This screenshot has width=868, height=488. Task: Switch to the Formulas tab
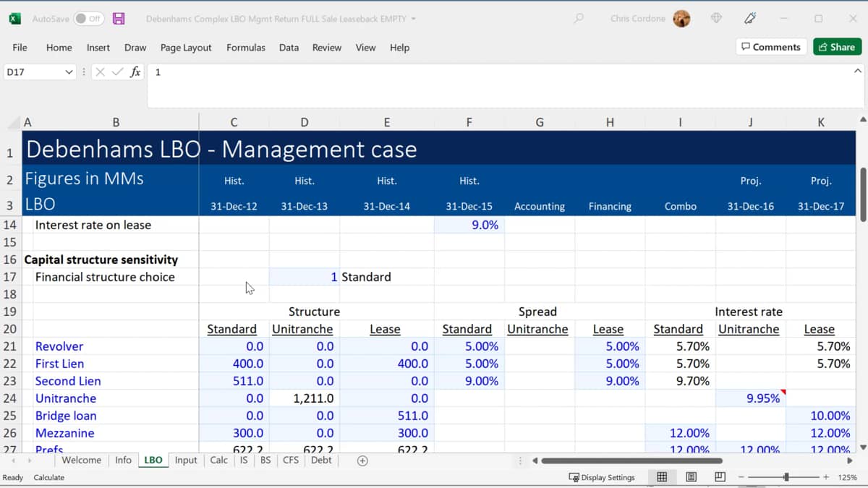246,48
